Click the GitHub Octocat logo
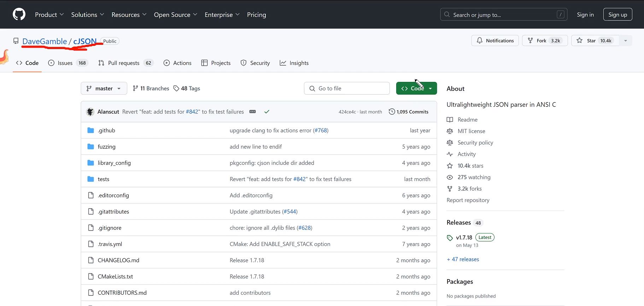The height and width of the screenshot is (306, 644). pyautogui.click(x=19, y=14)
